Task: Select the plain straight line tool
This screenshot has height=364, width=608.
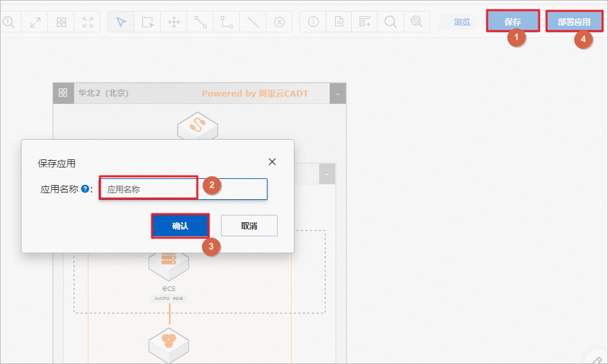Action: point(253,22)
